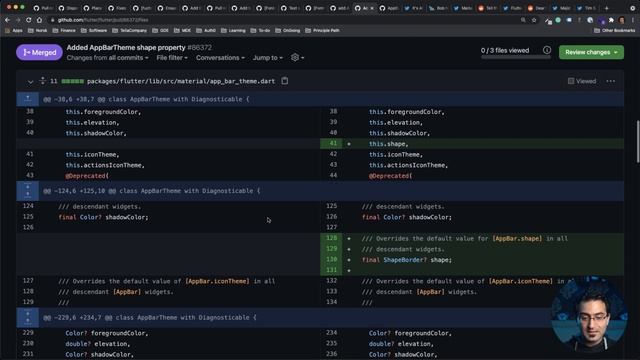Click 'final Color? shadowColor;' on left line 125
This screenshot has width=640, height=360.
[x=103, y=217]
